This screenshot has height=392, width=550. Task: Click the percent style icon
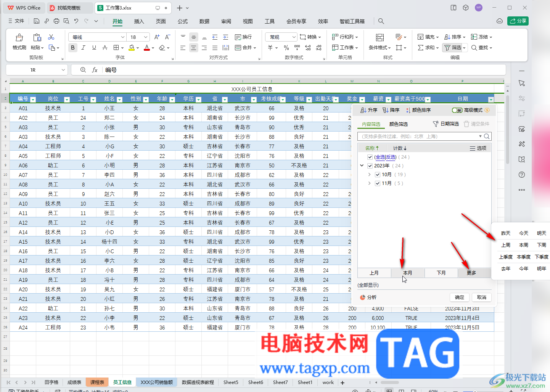click(286, 48)
